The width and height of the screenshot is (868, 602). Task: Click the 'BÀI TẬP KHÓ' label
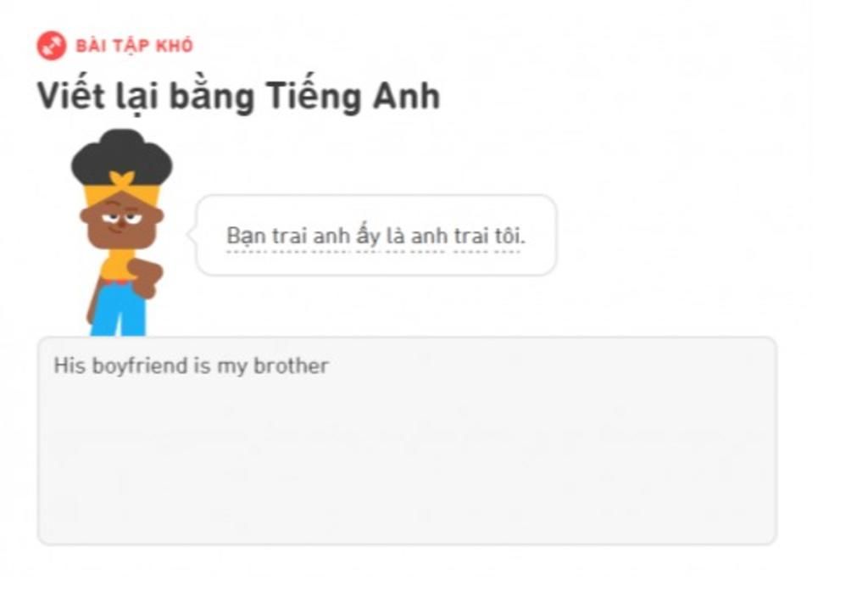click(x=135, y=46)
